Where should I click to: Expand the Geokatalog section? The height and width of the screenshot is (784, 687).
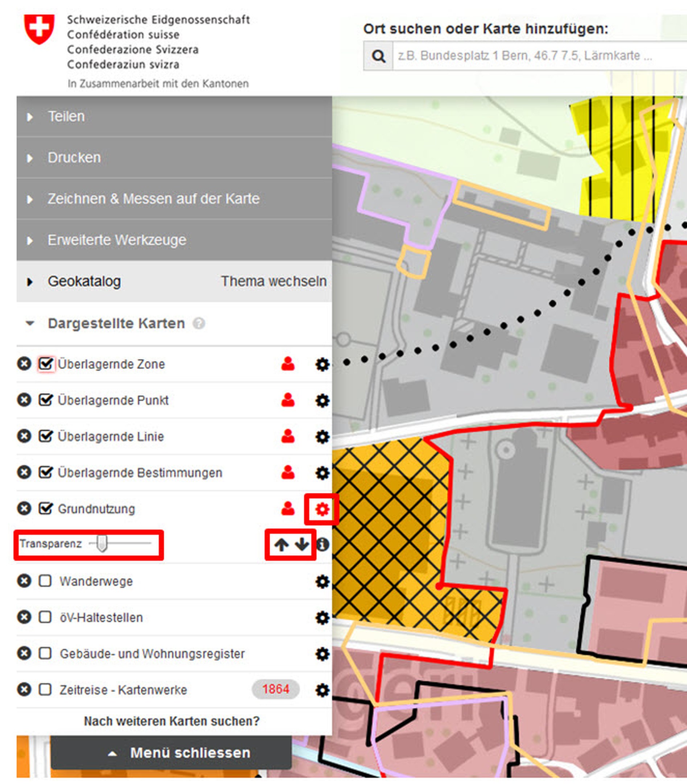click(84, 281)
